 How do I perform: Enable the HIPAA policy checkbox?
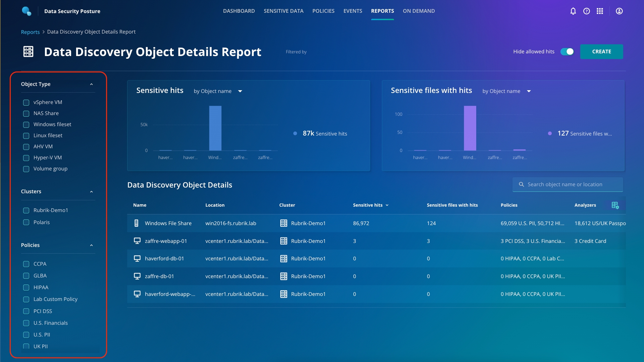click(x=26, y=288)
